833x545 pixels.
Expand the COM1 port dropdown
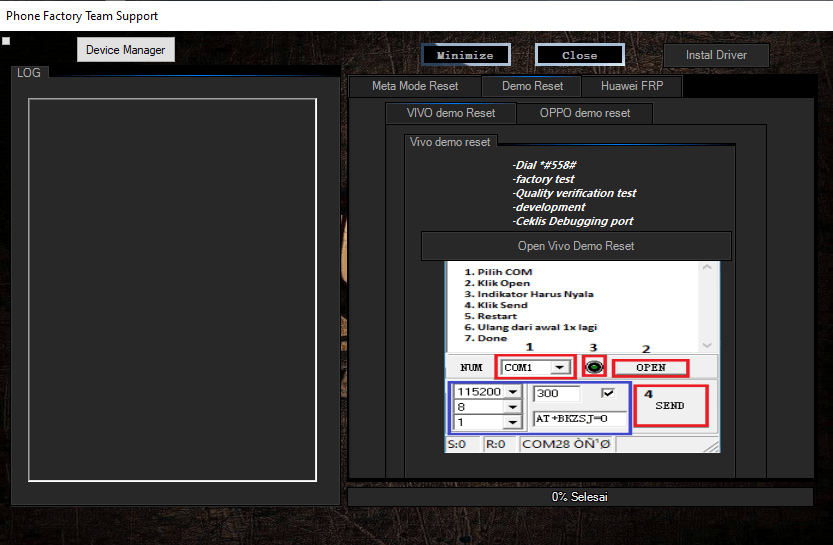click(560, 367)
